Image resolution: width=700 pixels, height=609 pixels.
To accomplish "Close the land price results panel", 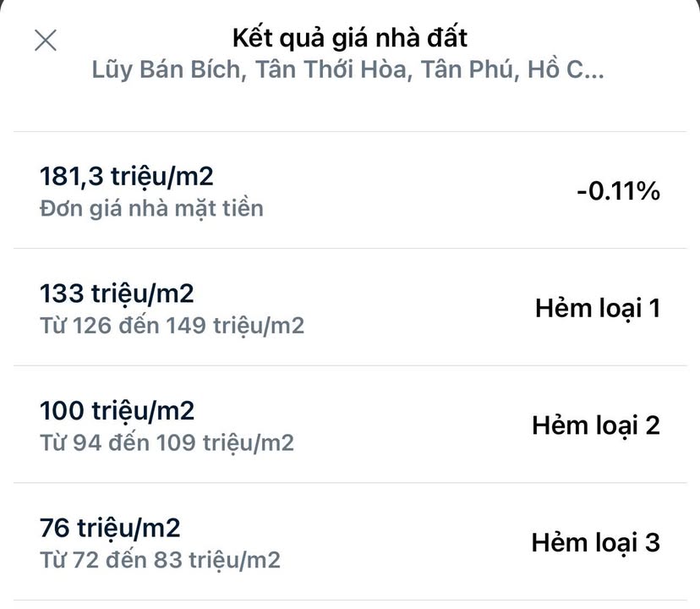I will tap(45, 40).
